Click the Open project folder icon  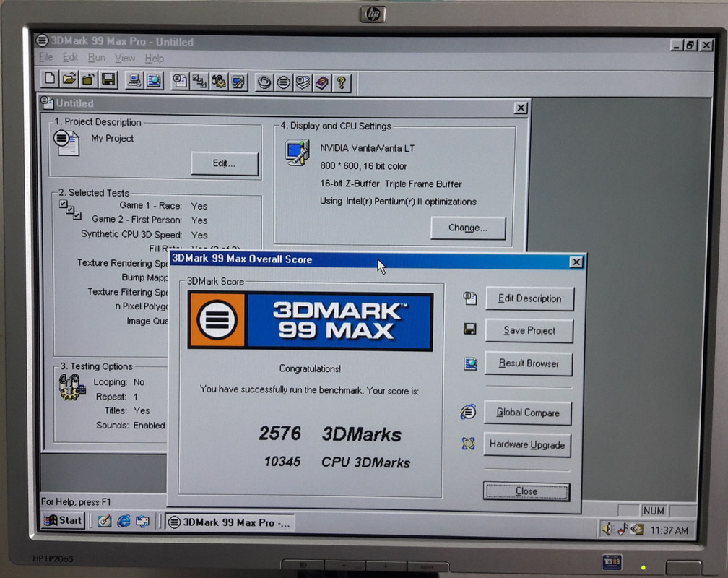[69, 80]
